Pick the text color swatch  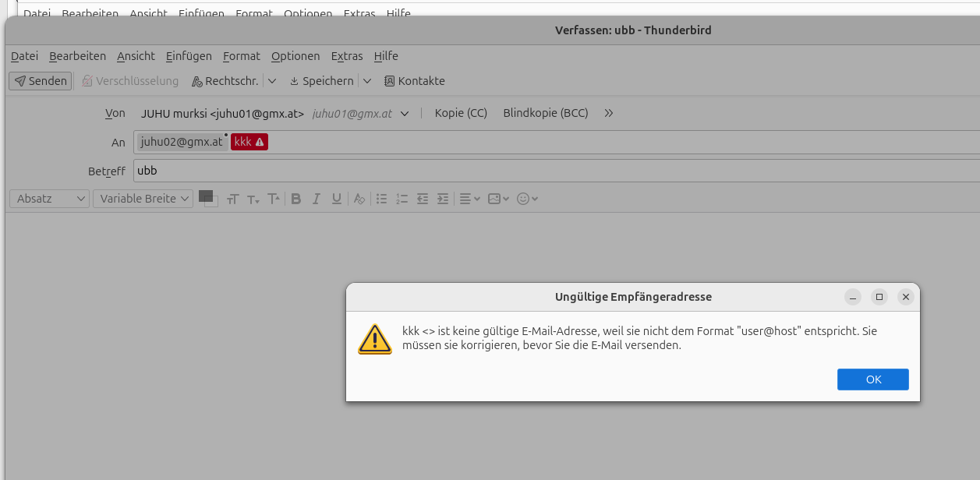click(205, 196)
